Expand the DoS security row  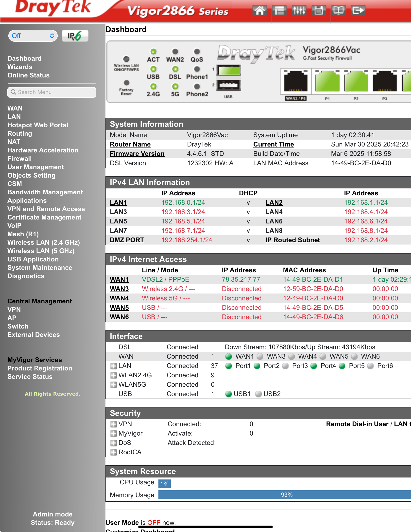click(x=113, y=443)
